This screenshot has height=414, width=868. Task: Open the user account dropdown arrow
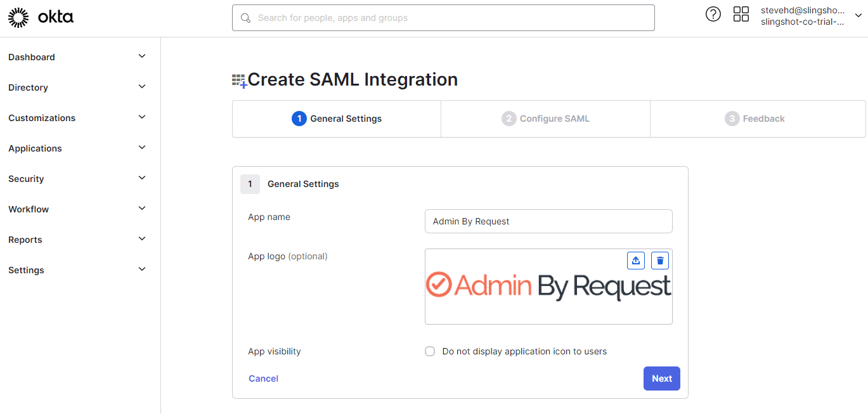click(x=858, y=16)
